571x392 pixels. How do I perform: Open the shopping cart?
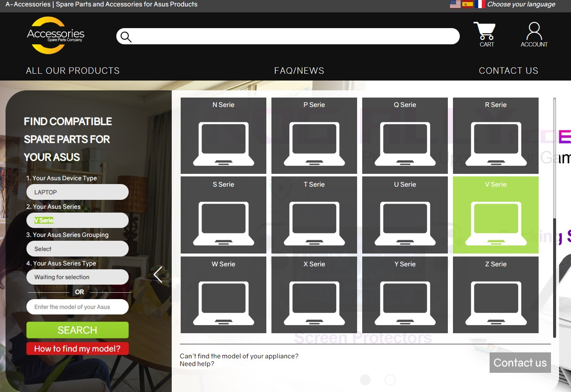[484, 34]
